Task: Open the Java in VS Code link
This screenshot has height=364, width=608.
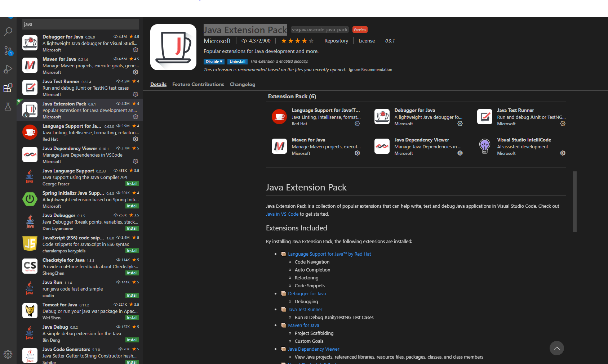Action: pos(282,214)
